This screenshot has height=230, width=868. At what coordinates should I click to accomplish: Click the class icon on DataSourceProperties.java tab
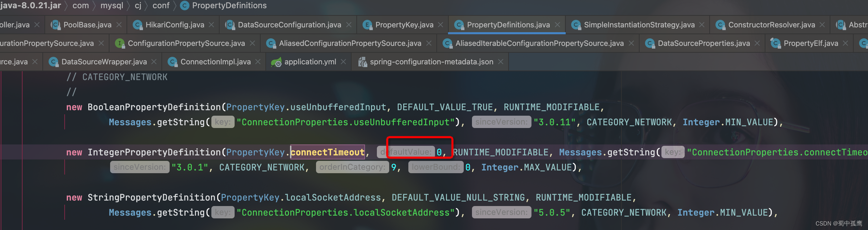coord(650,43)
